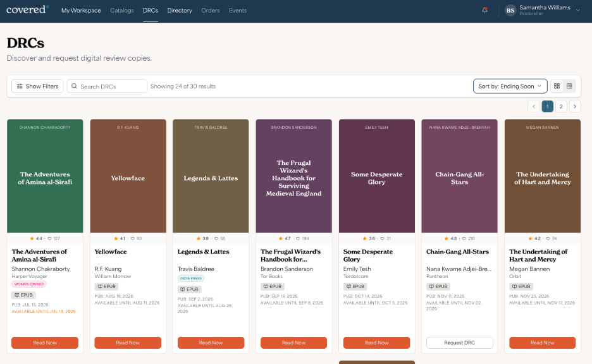Read Now for Frugal Wizard's Handbook
This screenshot has height=364, width=592.
293,343
